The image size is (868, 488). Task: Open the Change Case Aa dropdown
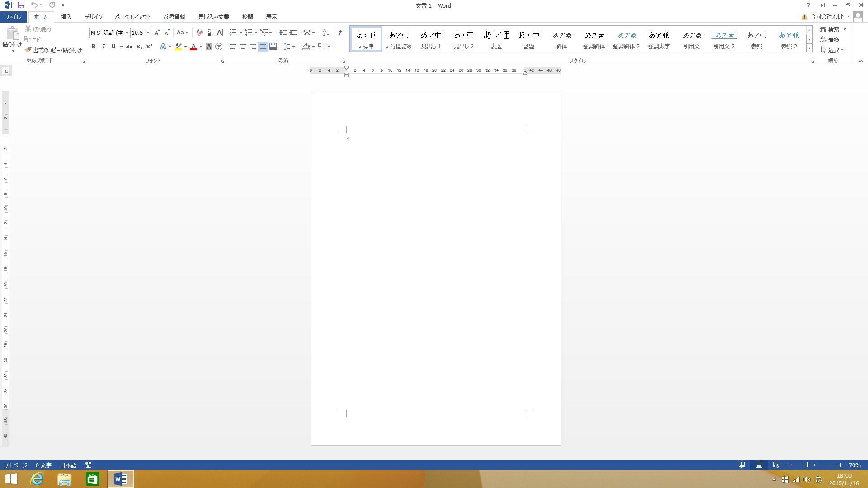coord(182,33)
